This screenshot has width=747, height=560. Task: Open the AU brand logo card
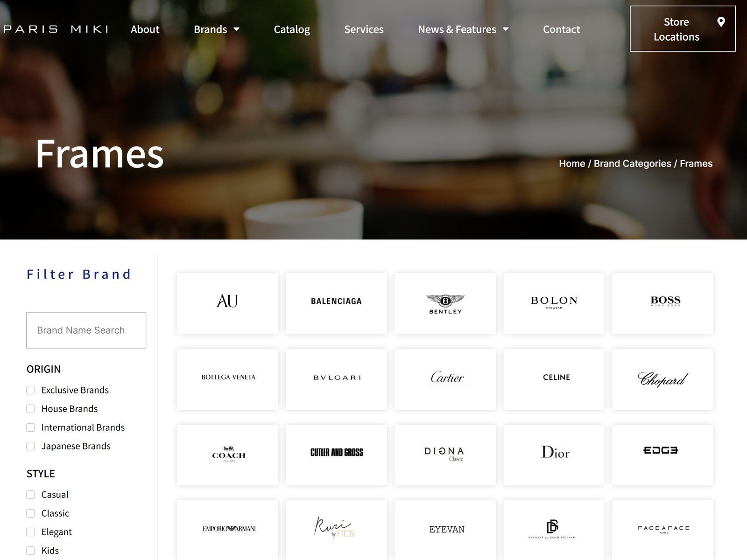coord(227,303)
